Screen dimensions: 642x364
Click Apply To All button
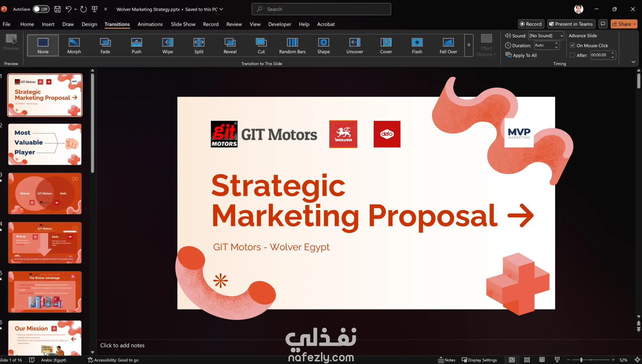[x=521, y=55]
